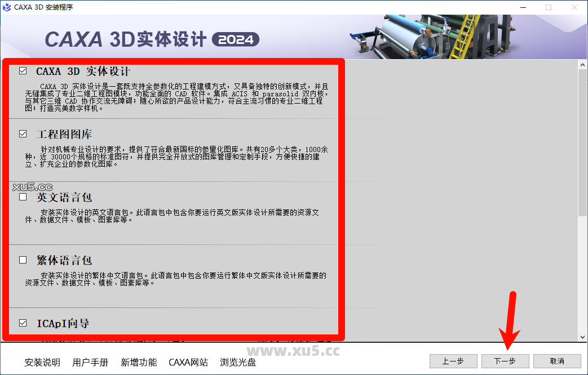Uncheck the CAXA 3D 实体设计 component

(23, 70)
